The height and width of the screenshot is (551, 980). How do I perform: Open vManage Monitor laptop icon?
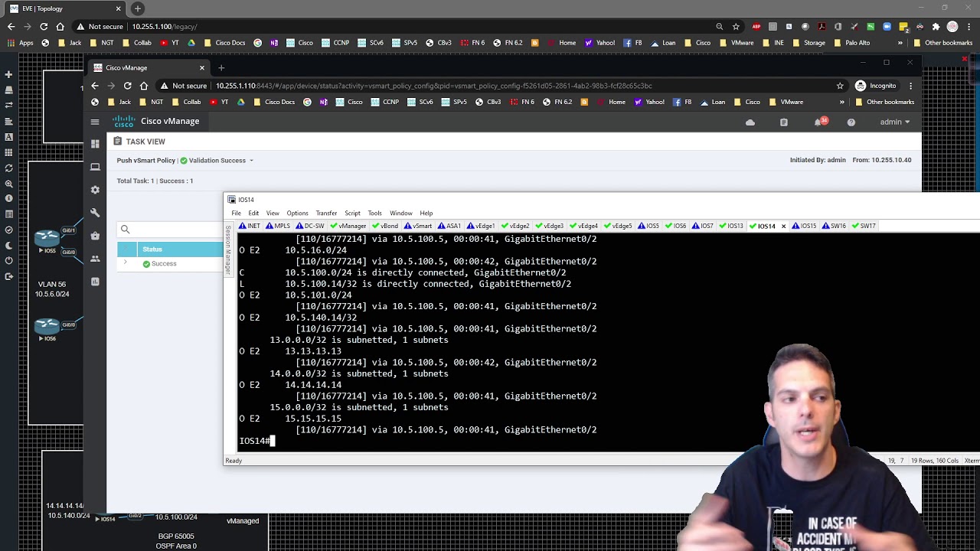(95, 167)
